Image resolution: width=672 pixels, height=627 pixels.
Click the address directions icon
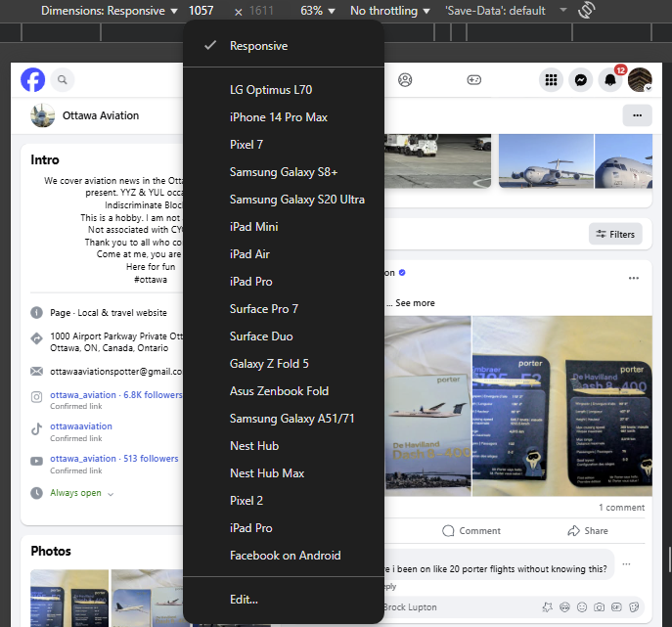coord(37,338)
